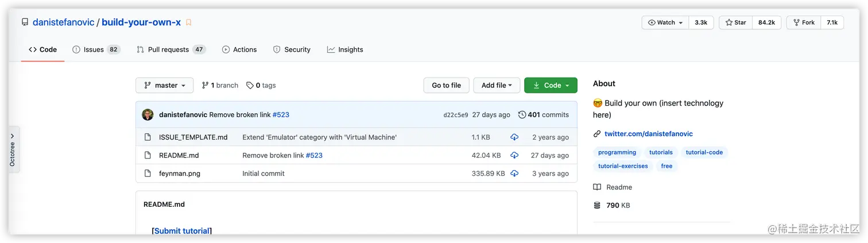This screenshot has height=243, width=868.
Task: Expand the Octotree sidebar panel
Action: click(x=13, y=149)
